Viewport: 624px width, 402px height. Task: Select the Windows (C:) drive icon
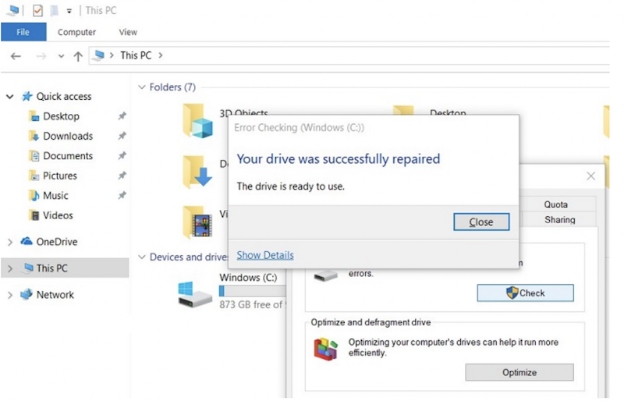194,295
